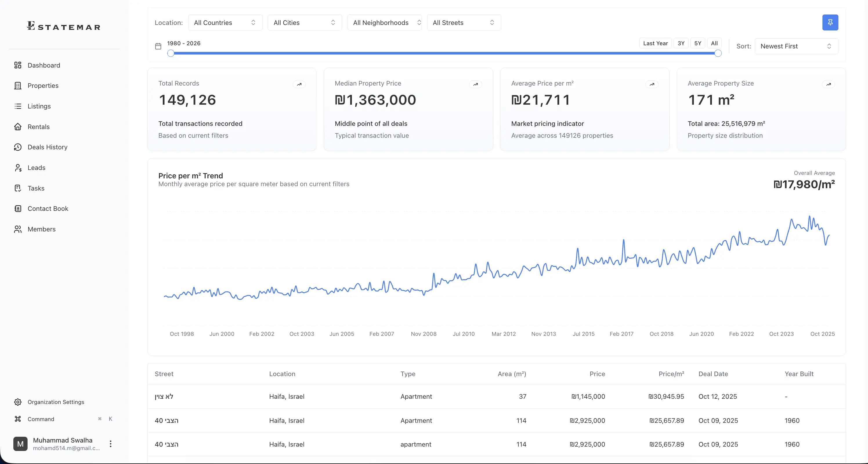Click the Command shortcut button
Viewport: 868px width, 464px height.
tap(41, 419)
